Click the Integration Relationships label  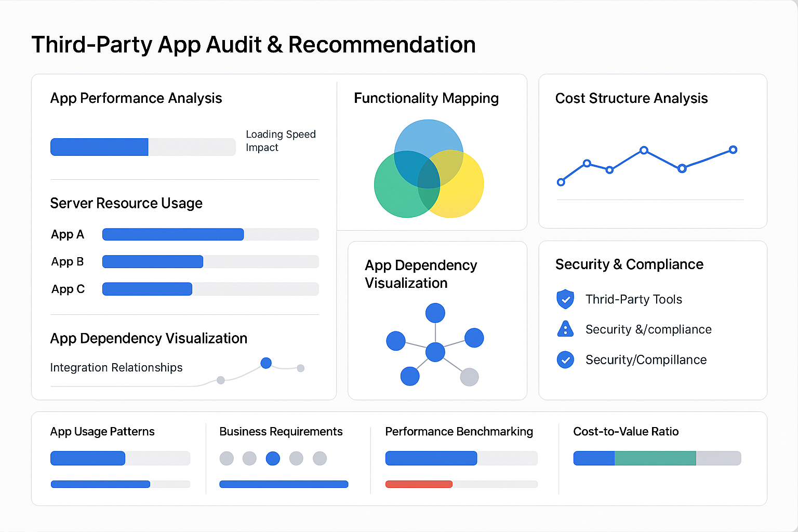pos(116,368)
